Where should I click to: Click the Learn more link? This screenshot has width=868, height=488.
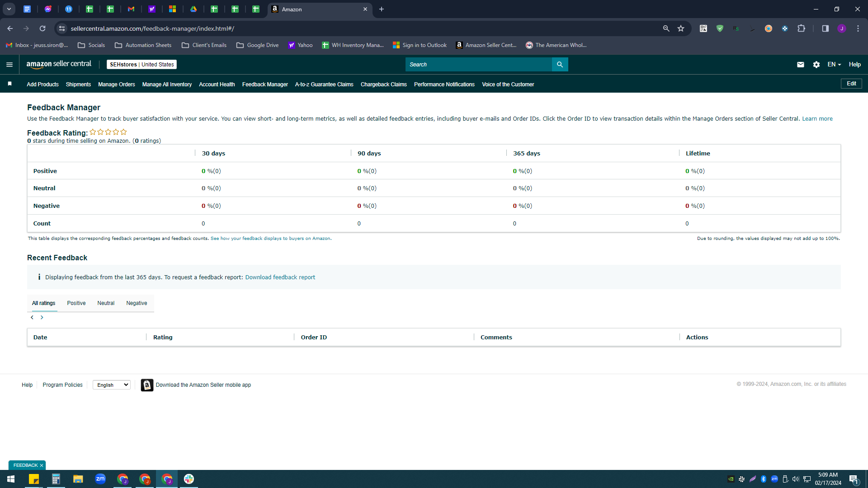coord(817,119)
